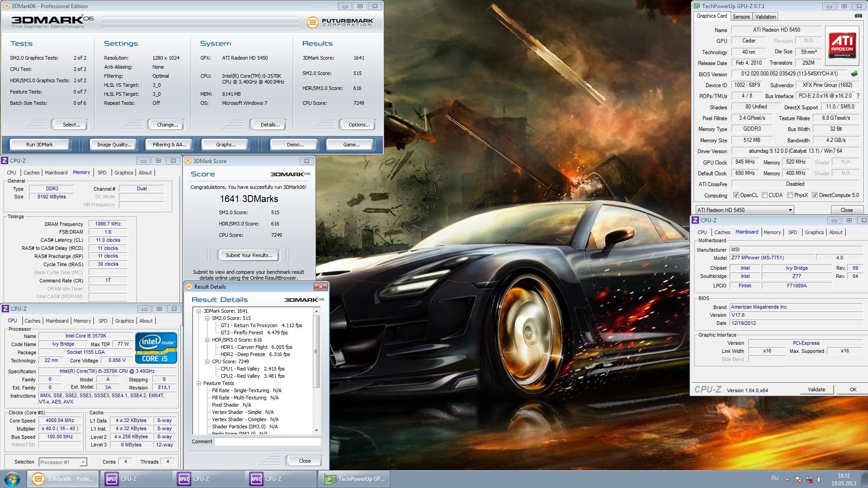This screenshot has height=488, width=868.
Task: Switch to the Validation tab in GPU-Z
Action: (x=765, y=17)
